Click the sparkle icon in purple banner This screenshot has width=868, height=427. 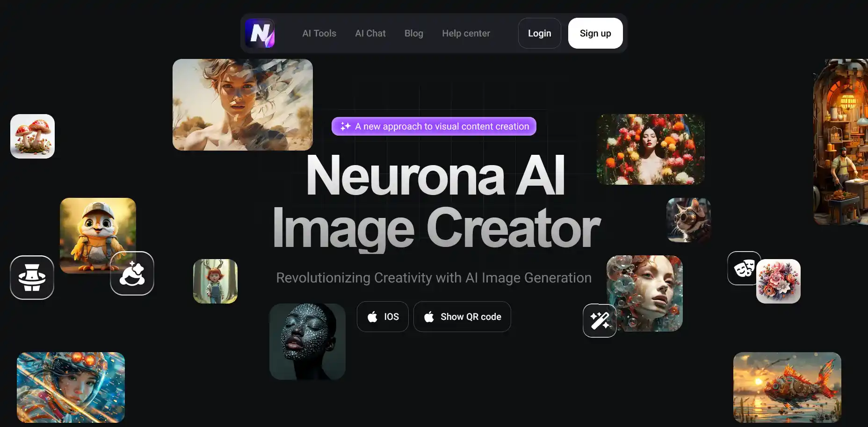(345, 126)
